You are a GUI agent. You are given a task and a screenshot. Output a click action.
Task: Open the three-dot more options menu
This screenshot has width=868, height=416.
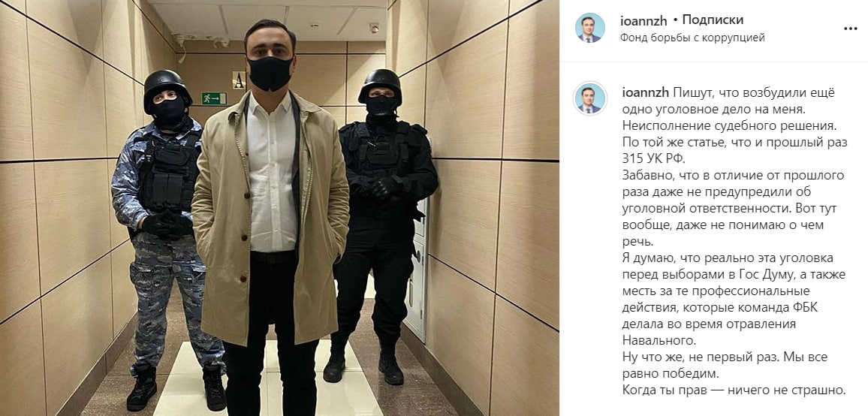(x=850, y=29)
